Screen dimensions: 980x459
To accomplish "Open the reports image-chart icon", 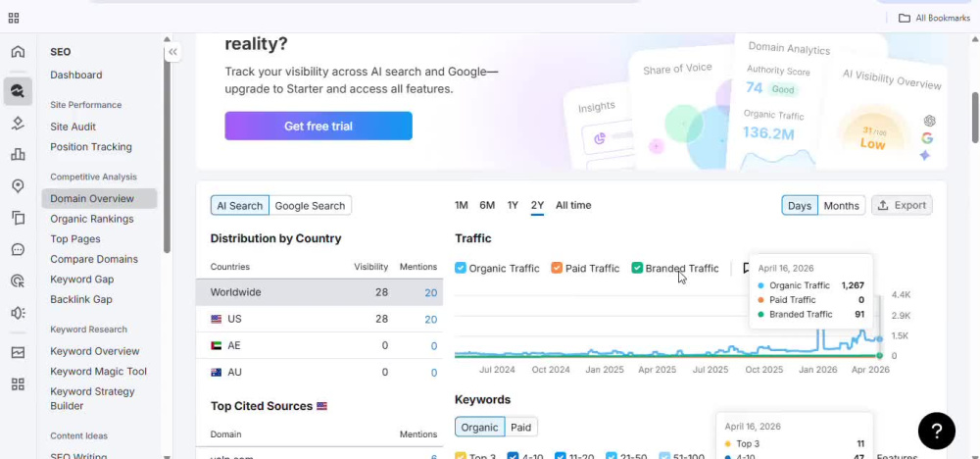I will [18, 353].
